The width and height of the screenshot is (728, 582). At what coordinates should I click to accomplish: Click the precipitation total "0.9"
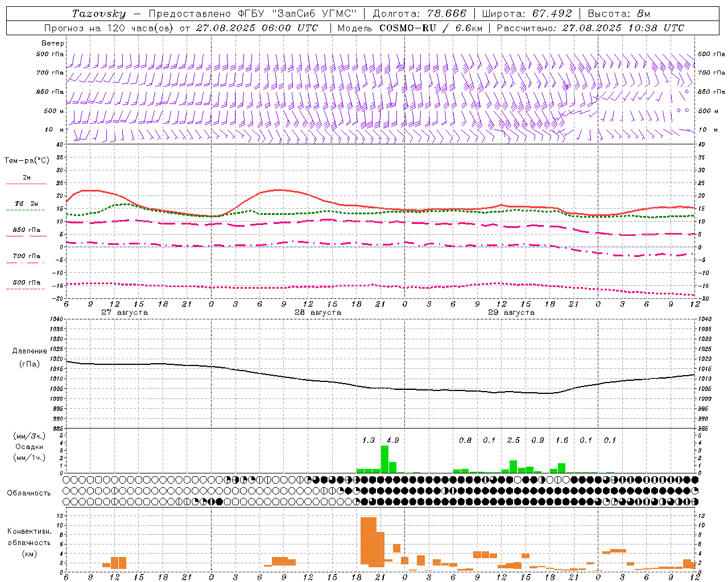point(537,440)
